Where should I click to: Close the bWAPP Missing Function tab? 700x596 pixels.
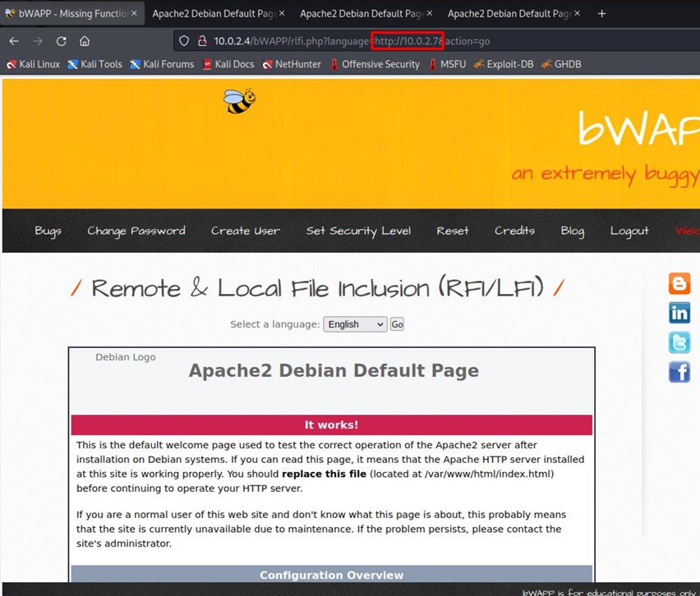pyautogui.click(x=134, y=13)
